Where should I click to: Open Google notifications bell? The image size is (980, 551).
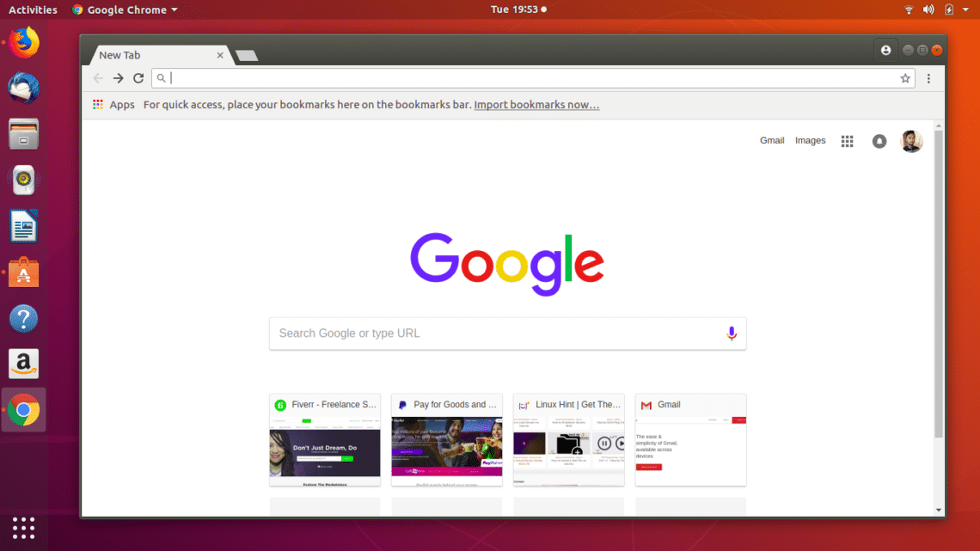[x=879, y=141]
